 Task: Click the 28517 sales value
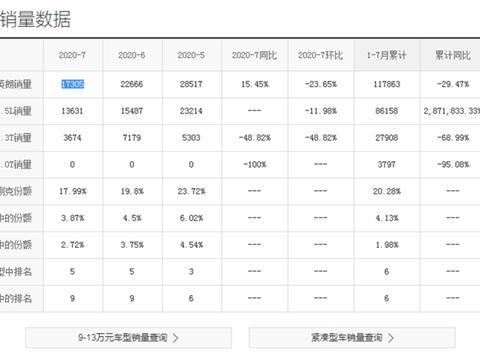191,84
